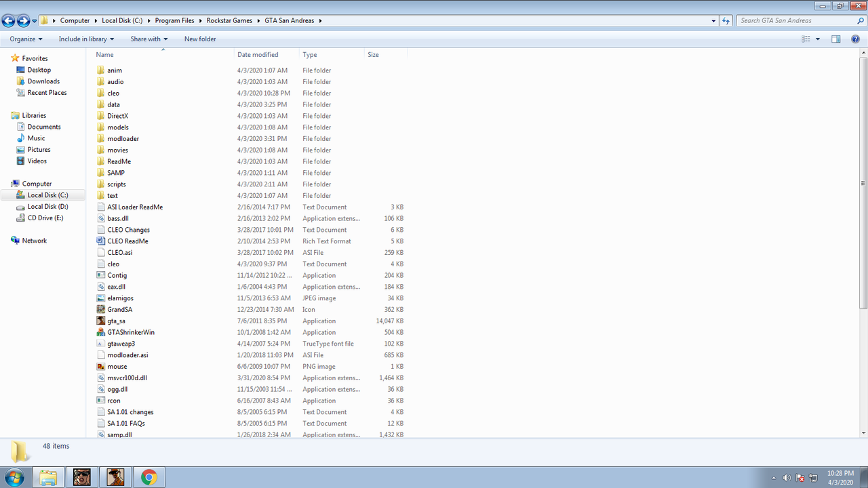
Task: Click the Windows Start orb
Action: (14, 477)
